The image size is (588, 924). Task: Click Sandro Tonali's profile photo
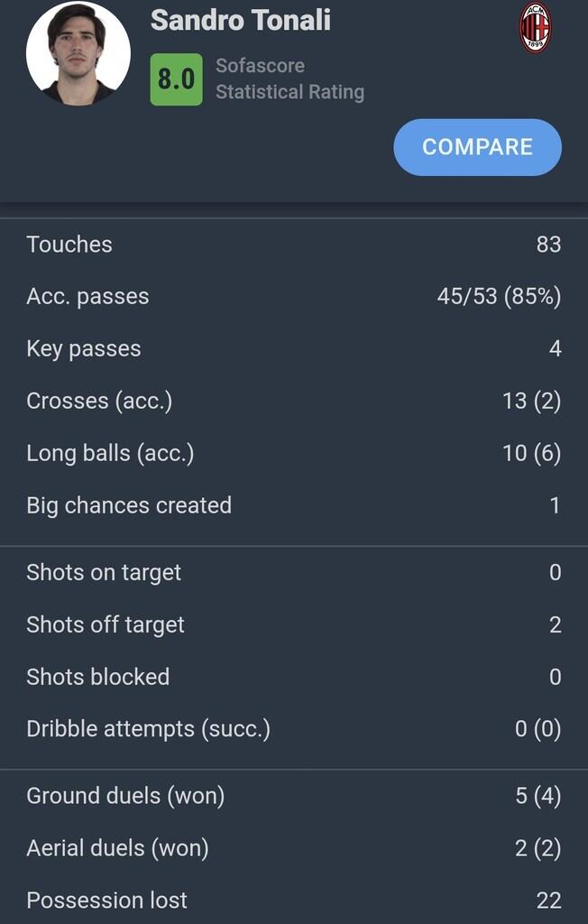click(x=78, y=53)
